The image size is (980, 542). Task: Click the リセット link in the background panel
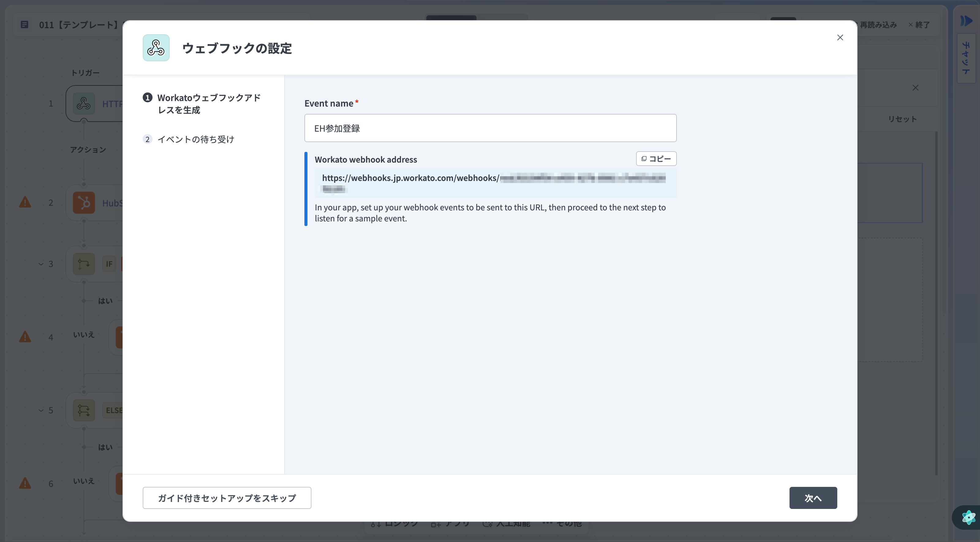tap(903, 119)
